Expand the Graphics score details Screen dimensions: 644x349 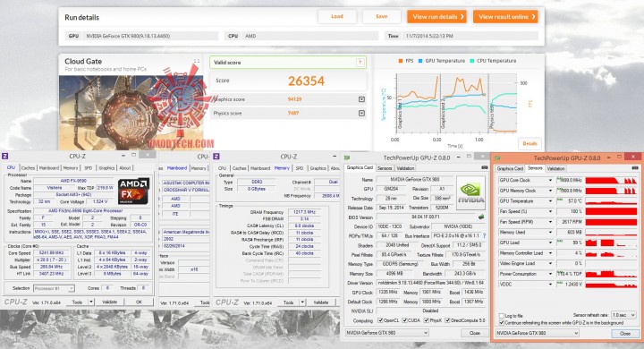[361, 99]
